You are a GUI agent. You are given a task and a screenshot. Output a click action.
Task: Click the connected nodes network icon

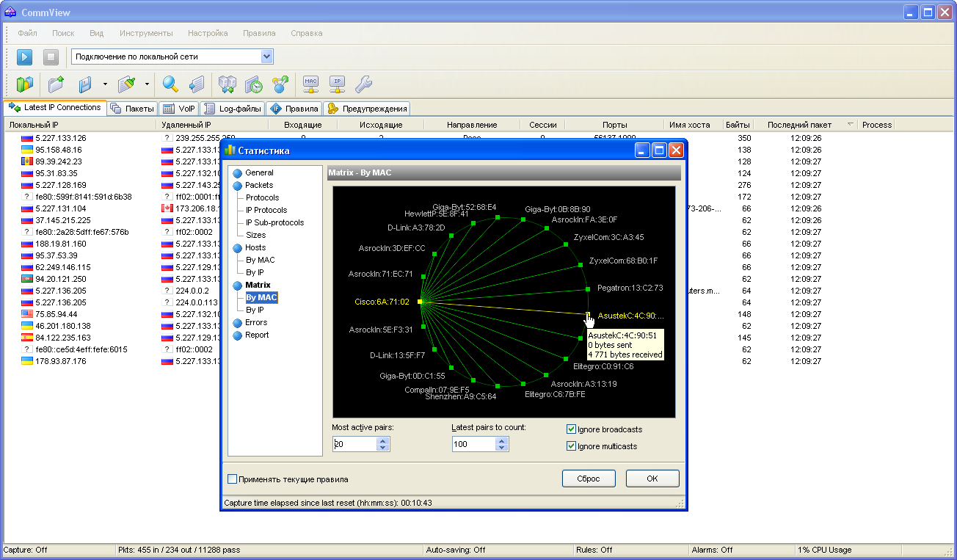[280, 84]
